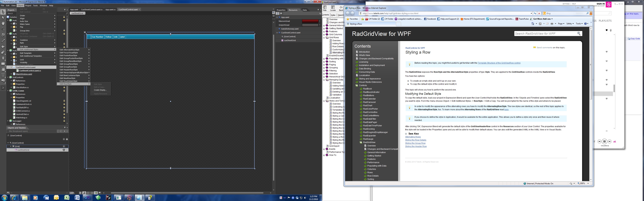Toggle lock column for all layers

pos(67,139)
